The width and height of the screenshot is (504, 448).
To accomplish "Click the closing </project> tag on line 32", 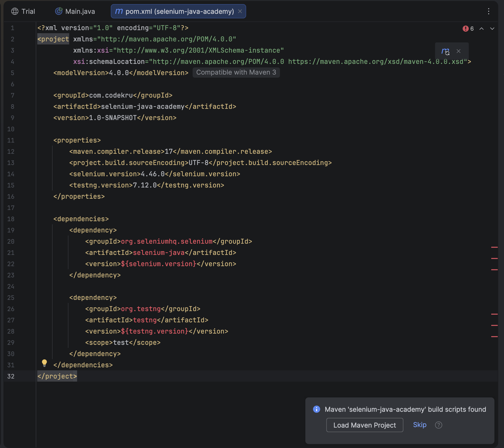I will [57, 376].
